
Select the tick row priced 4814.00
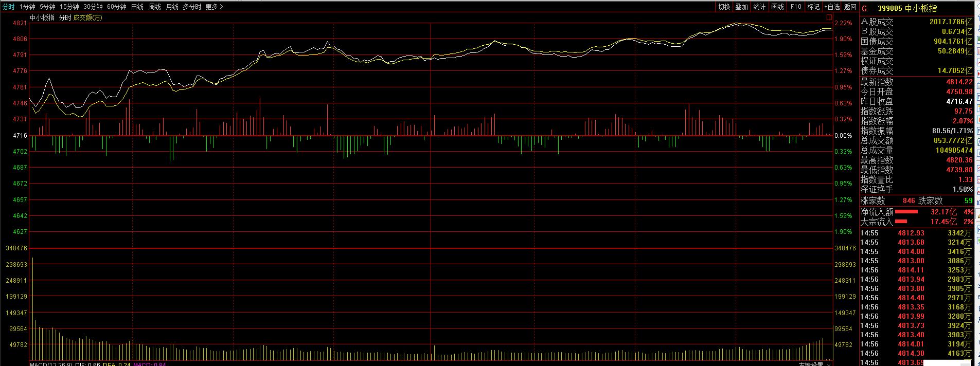pyautogui.click(x=917, y=251)
